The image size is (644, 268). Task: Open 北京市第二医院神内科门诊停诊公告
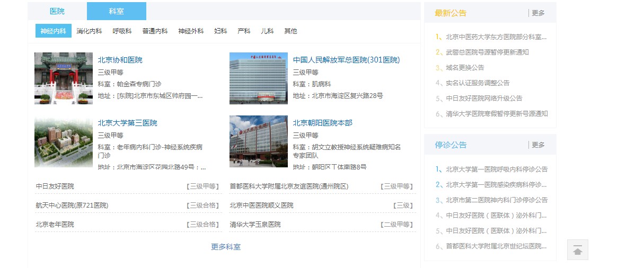point(497,200)
